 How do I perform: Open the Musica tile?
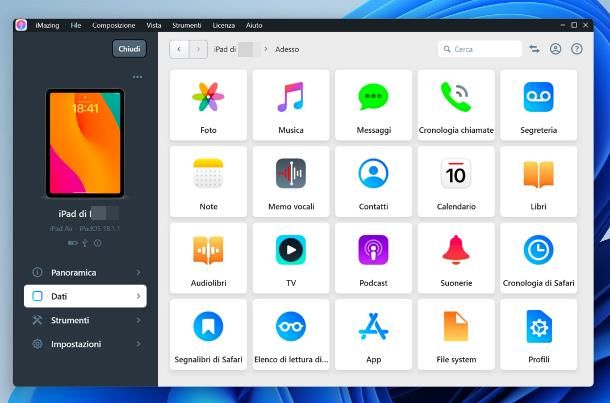click(291, 105)
